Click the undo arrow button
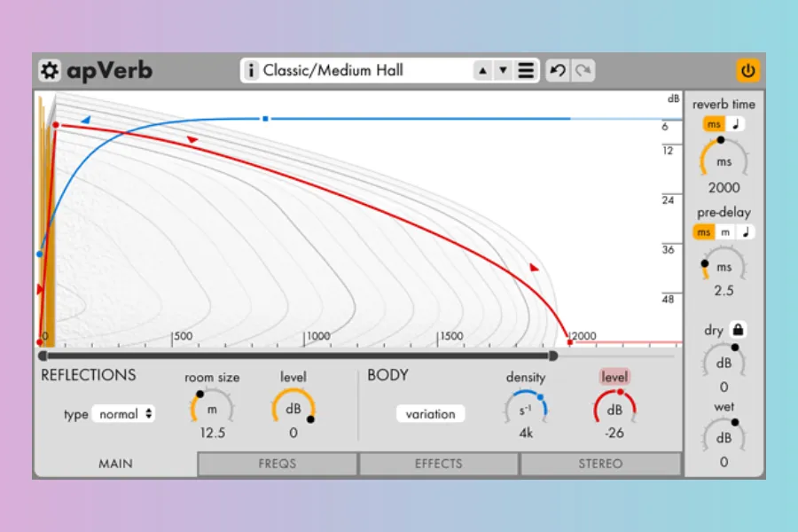 pyautogui.click(x=558, y=71)
